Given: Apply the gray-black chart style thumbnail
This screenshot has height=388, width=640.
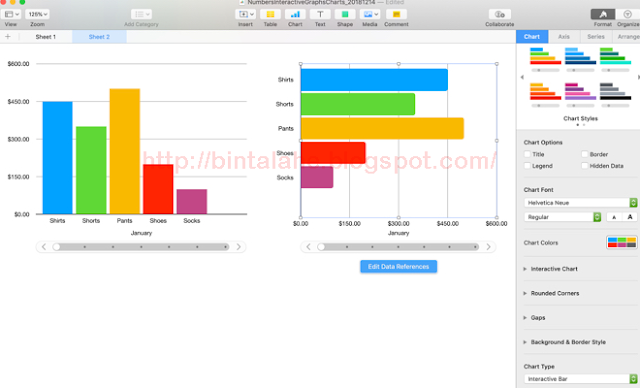Looking at the screenshot, I should click(x=615, y=92).
